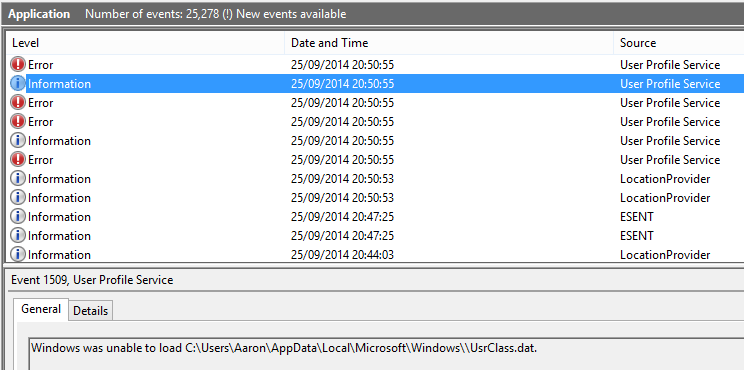Viewport: 744px width, 370px height.
Task: Click the info icon for first ESENT event
Action: point(18,216)
